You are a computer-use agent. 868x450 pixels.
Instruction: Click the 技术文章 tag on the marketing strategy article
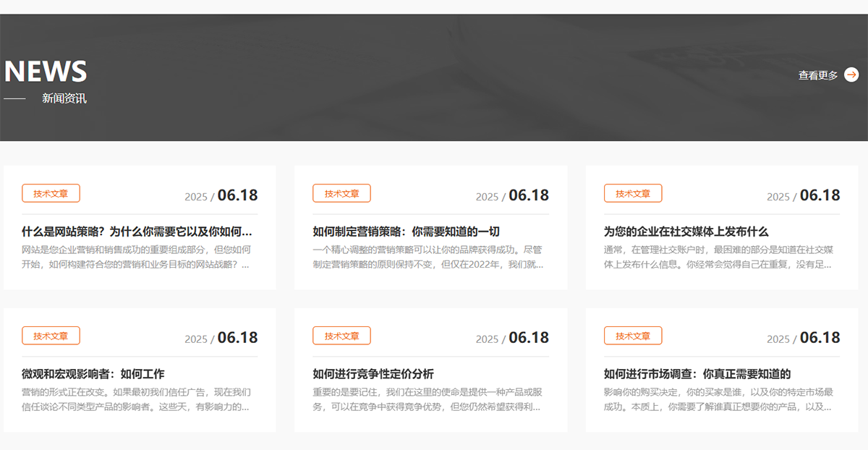click(x=341, y=193)
